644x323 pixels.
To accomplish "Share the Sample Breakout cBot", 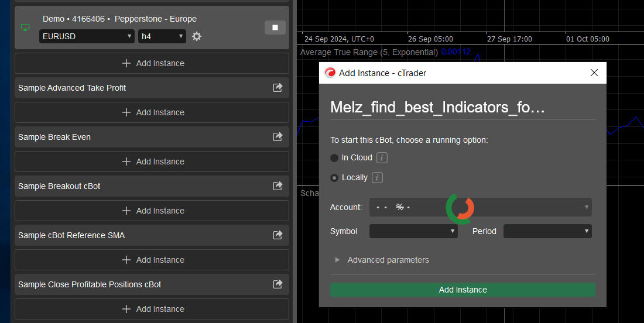I will [x=278, y=186].
